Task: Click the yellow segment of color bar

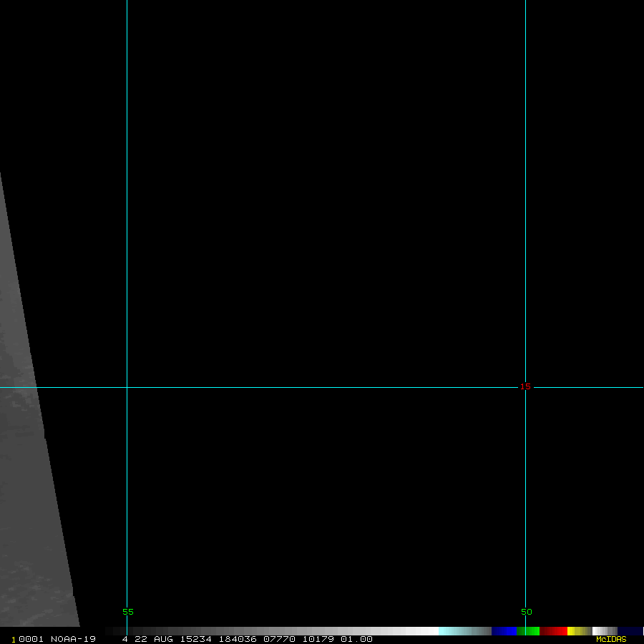Action: pos(577,631)
